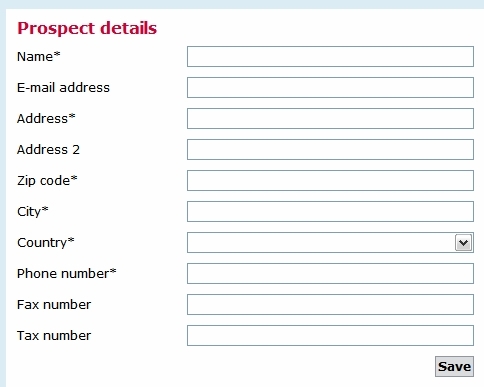Click the "E-mail address" label text
Viewport: 484px width, 387px height.
(63, 88)
